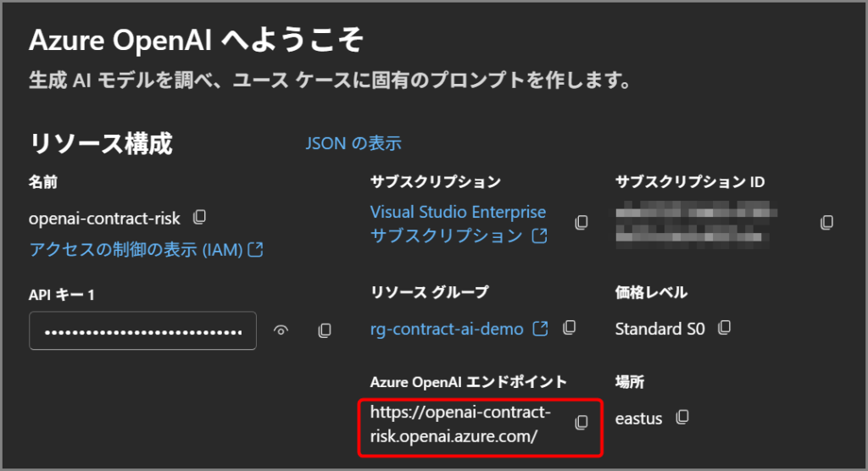Click the endpoint URL text
Screen dimensions: 868x471
pos(460,424)
